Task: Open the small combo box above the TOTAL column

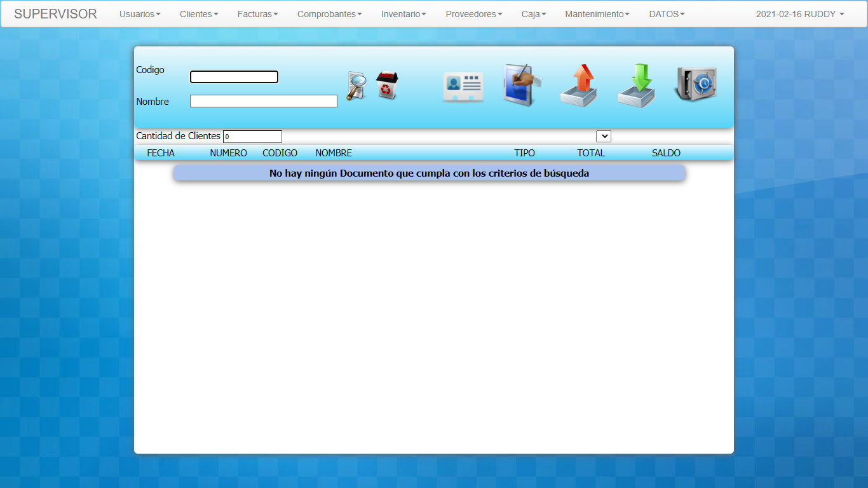Action: click(x=603, y=136)
